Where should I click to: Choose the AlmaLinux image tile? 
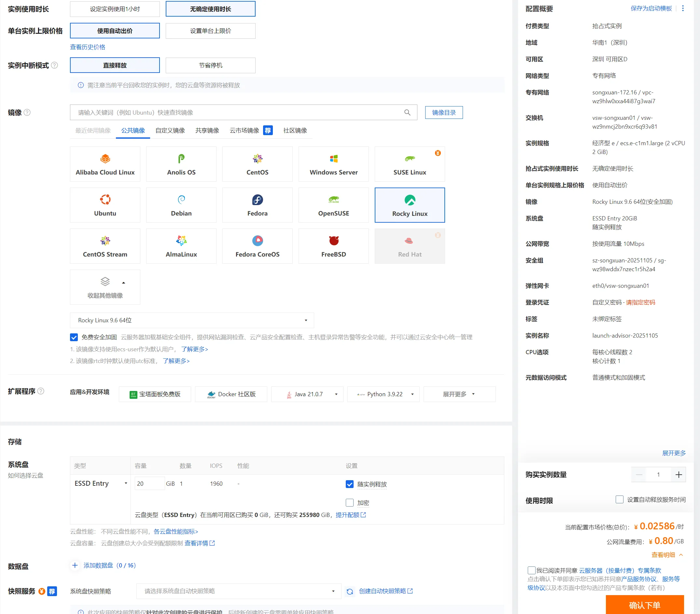point(181,246)
